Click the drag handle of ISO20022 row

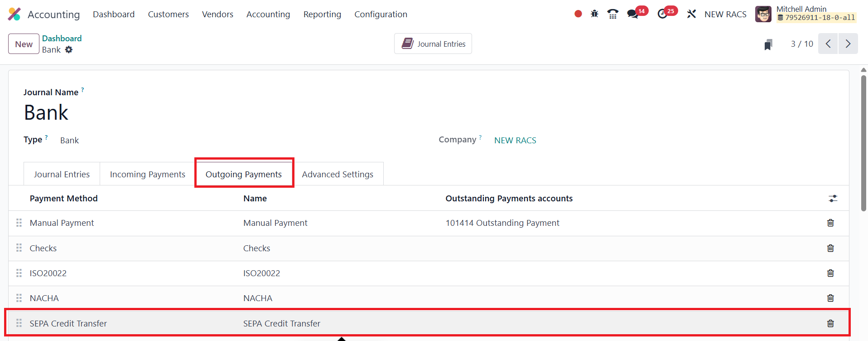coord(19,273)
